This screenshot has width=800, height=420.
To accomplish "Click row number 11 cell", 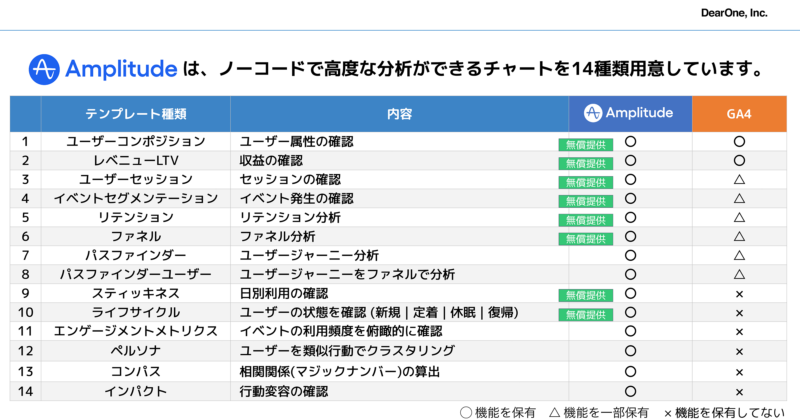I will [x=26, y=331].
